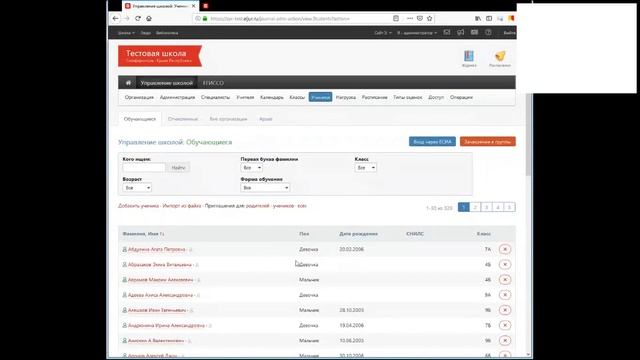Open the Архив tab
The height and width of the screenshot is (360, 640).
(265, 119)
